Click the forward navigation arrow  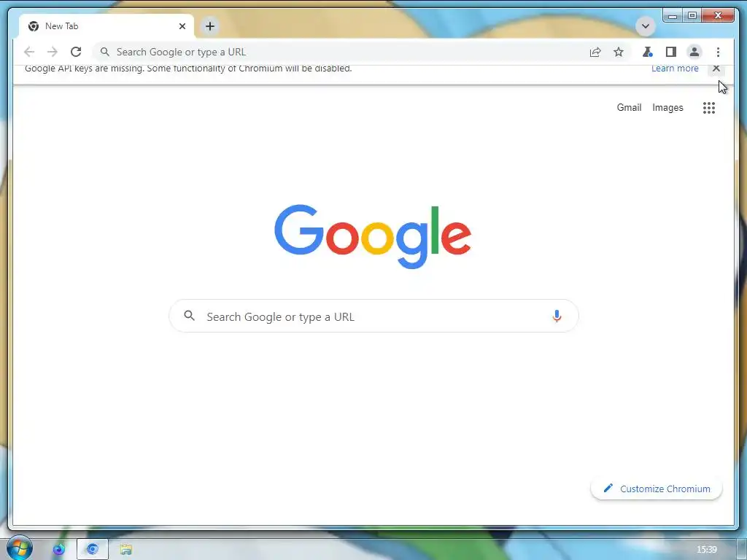(53, 52)
